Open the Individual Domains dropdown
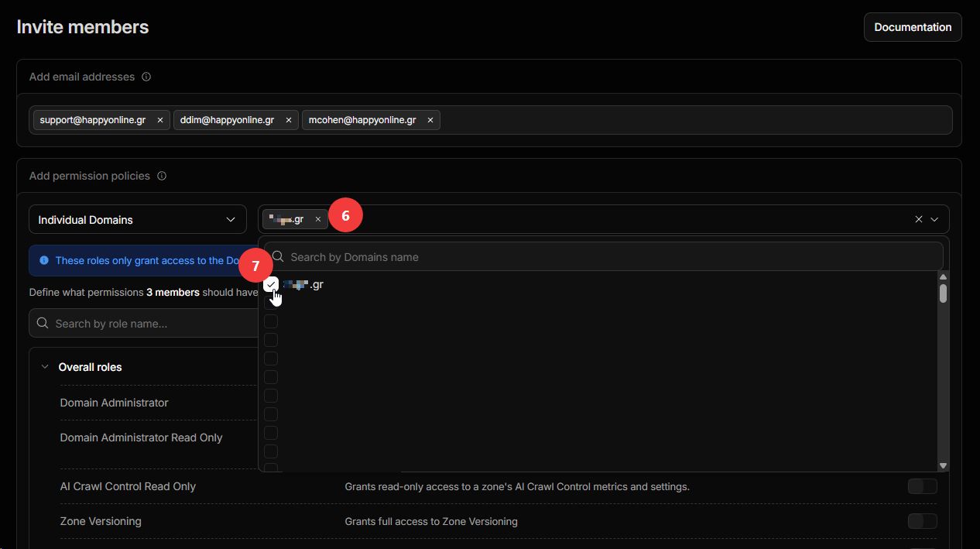 pos(138,220)
